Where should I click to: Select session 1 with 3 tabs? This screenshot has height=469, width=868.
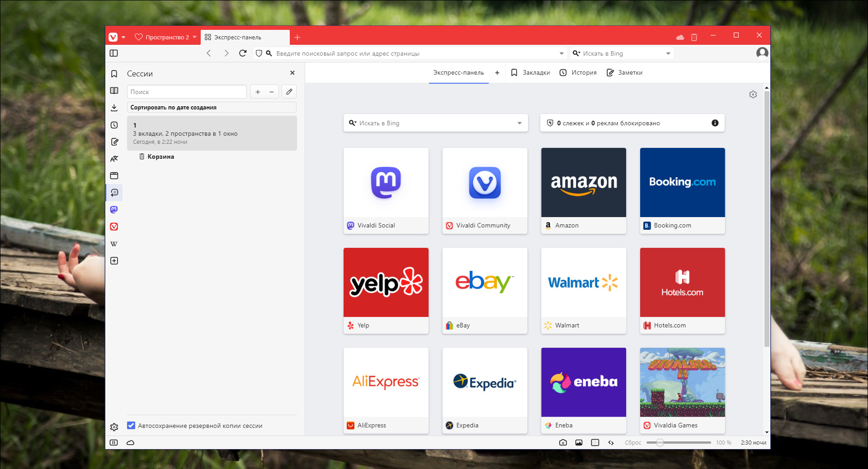click(212, 133)
